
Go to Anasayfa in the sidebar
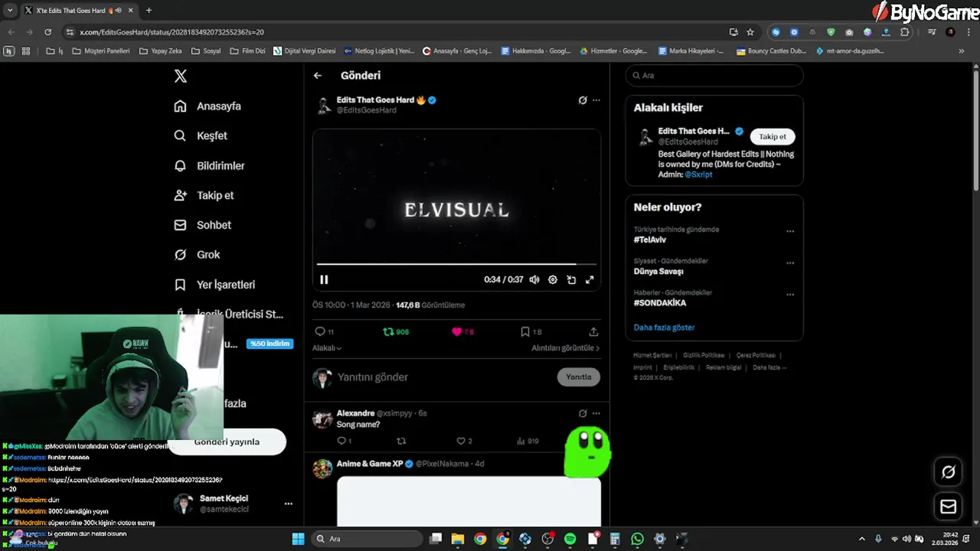point(207,106)
